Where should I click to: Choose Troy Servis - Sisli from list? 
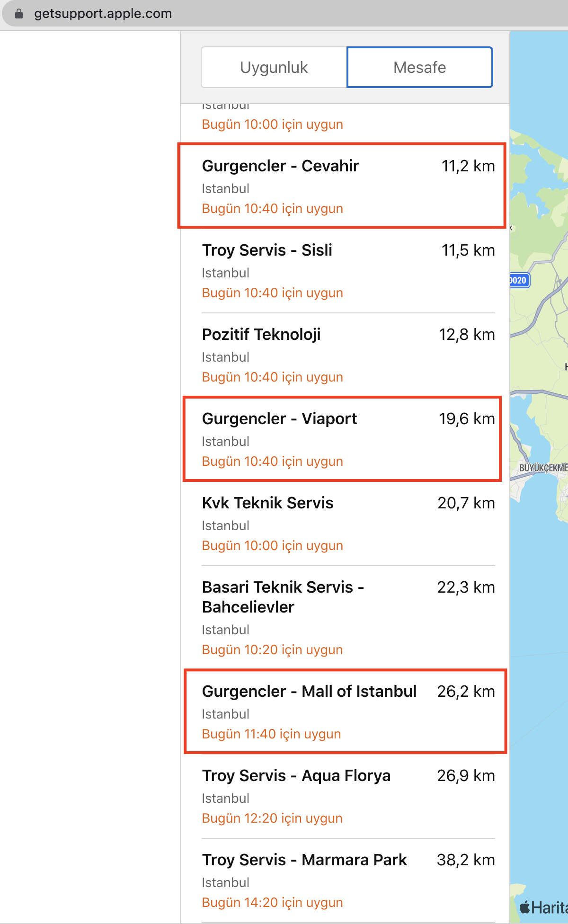(x=348, y=271)
